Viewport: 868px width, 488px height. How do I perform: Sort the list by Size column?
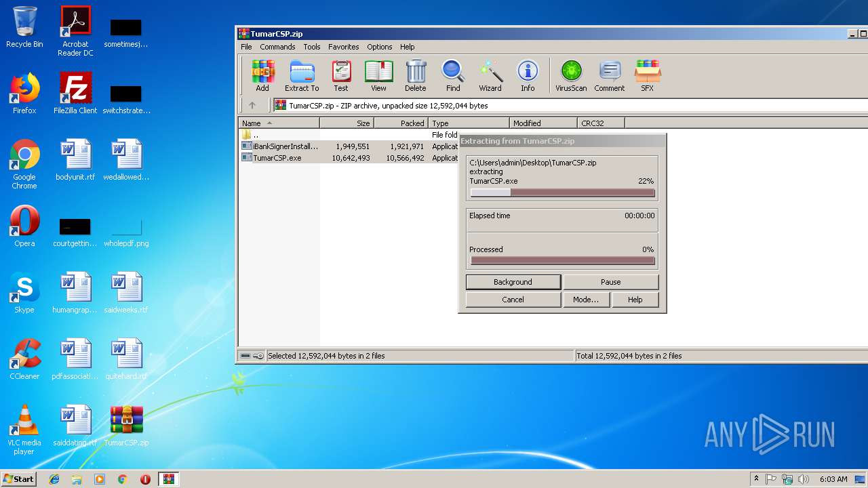click(347, 123)
